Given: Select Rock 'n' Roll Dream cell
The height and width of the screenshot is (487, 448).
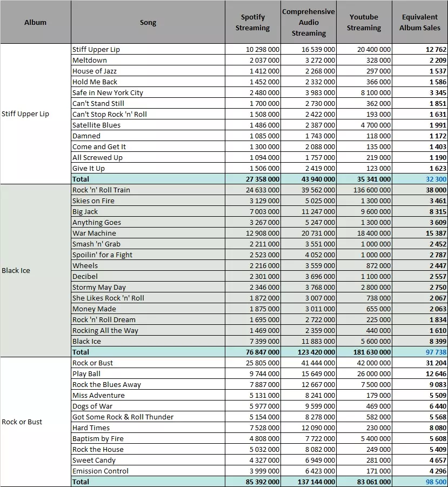Looking at the screenshot, I should [x=148, y=319].
